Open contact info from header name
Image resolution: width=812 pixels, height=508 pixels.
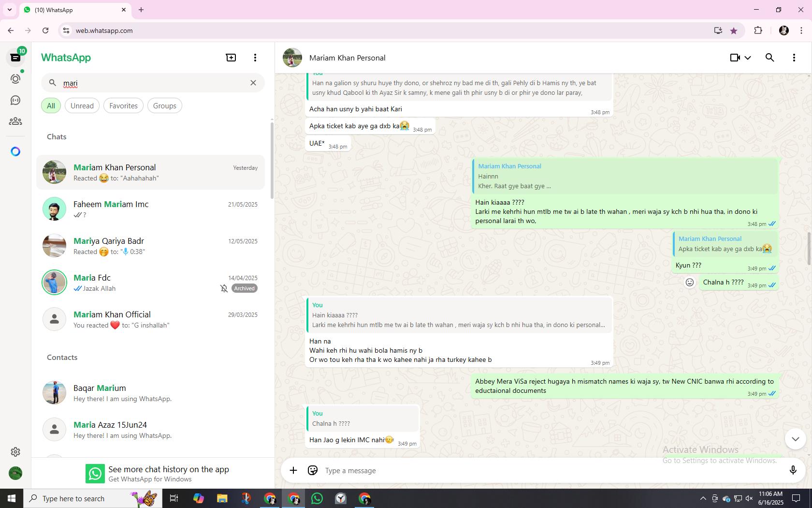(x=347, y=58)
